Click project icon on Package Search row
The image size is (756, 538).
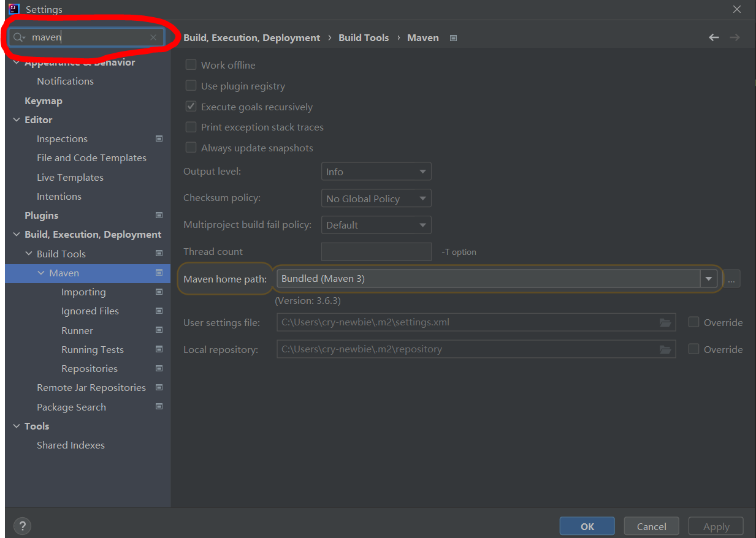click(x=159, y=406)
